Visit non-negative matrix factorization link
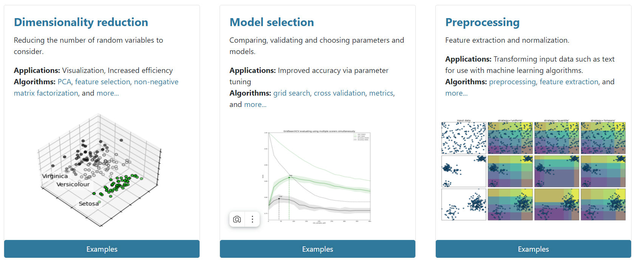The width and height of the screenshot is (644, 260). tap(96, 87)
